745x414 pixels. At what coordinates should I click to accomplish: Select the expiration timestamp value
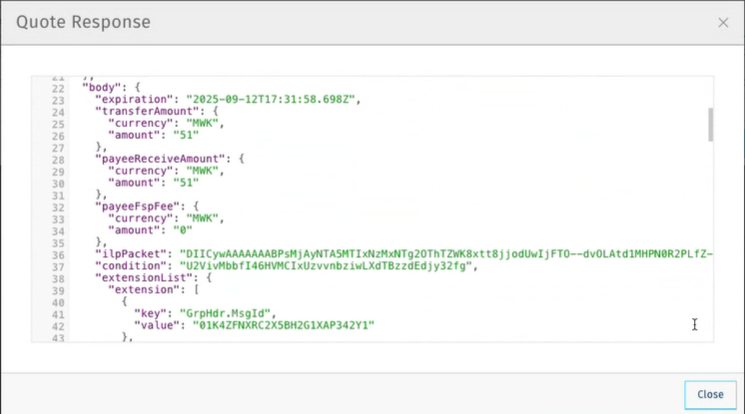click(267, 100)
